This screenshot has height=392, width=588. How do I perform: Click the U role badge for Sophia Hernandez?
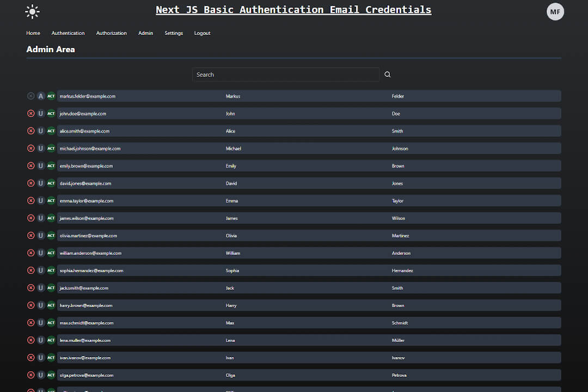pyautogui.click(x=40, y=271)
